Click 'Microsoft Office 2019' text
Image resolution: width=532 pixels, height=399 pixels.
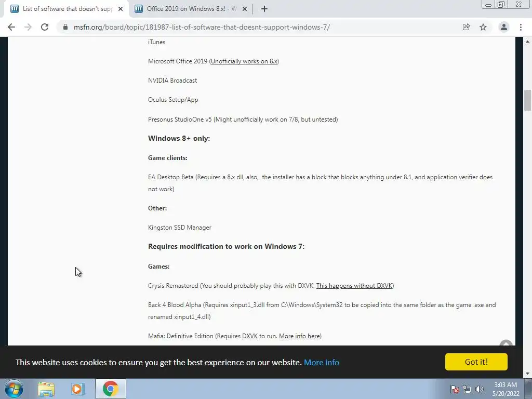(178, 61)
